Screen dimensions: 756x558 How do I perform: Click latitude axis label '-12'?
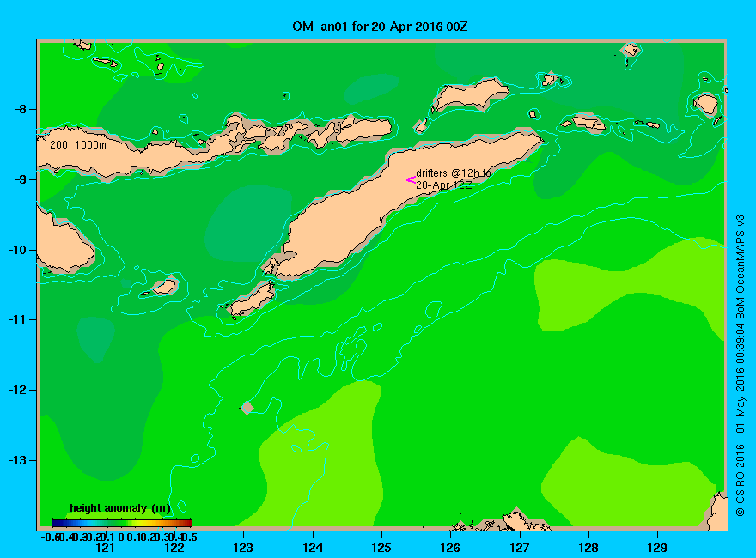[17, 390]
